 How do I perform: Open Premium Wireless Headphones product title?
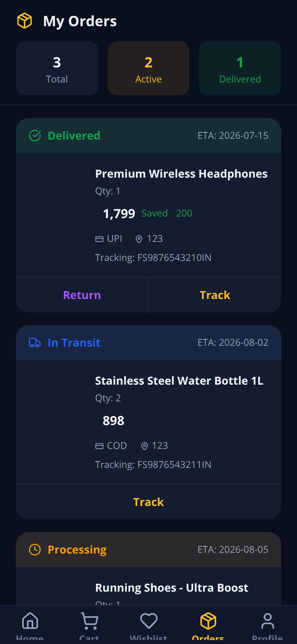coord(181,174)
